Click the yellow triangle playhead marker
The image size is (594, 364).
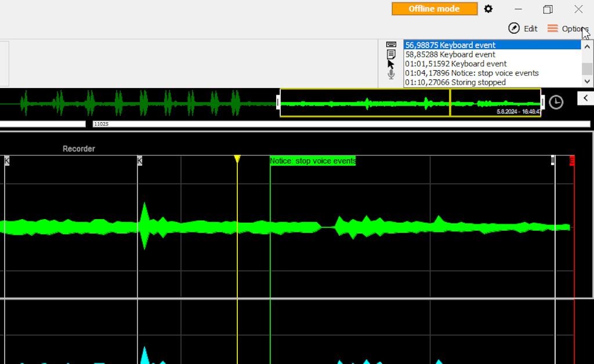coord(237,159)
